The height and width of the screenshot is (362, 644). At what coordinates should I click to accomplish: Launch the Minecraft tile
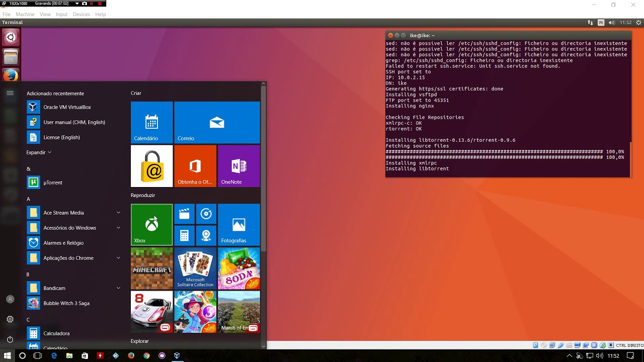click(x=151, y=268)
